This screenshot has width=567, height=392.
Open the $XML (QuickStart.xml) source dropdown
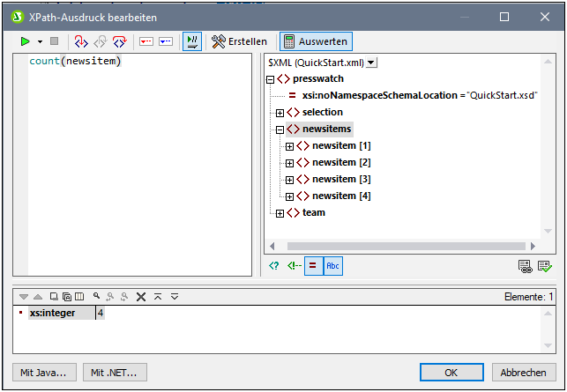pos(371,63)
